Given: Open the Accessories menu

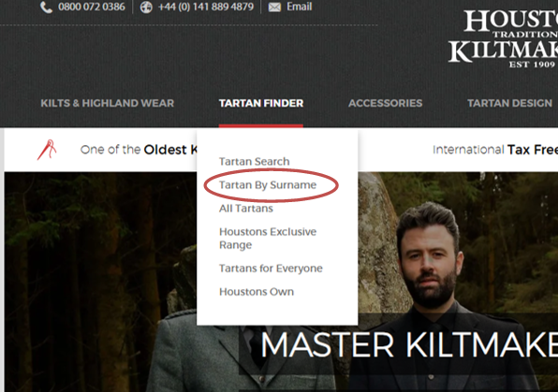Looking at the screenshot, I should (x=385, y=103).
